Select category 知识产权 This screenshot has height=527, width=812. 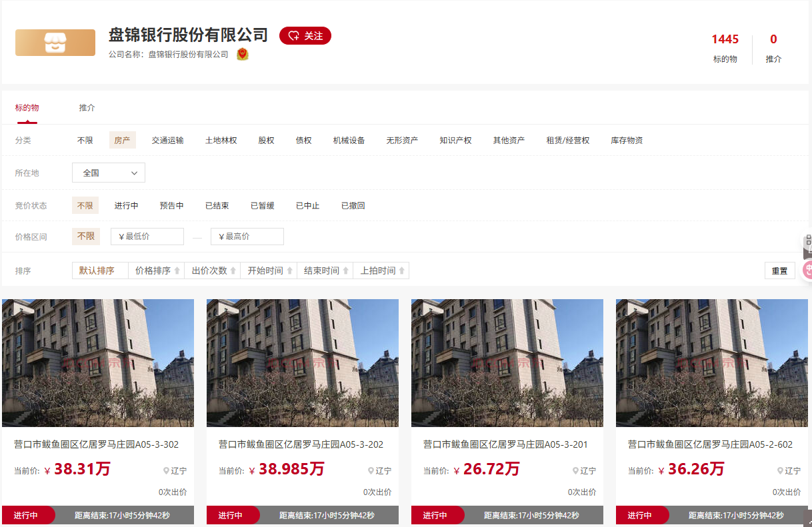pyautogui.click(x=455, y=141)
